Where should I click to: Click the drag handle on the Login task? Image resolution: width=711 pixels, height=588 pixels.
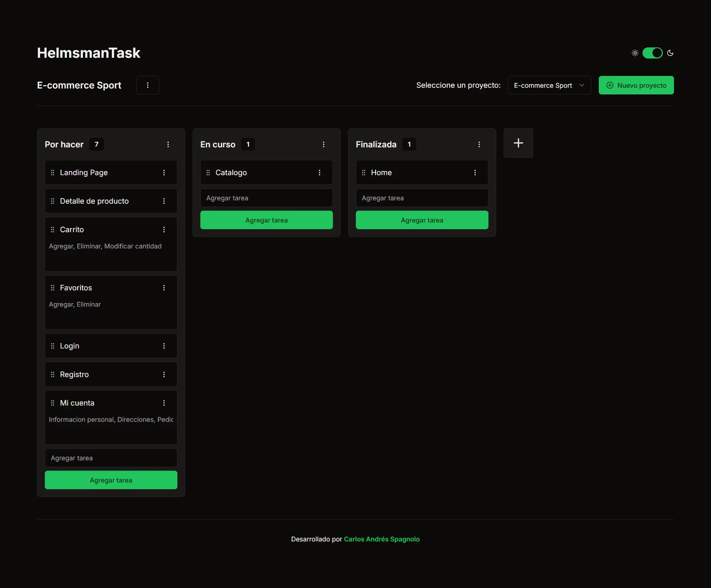pyautogui.click(x=53, y=346)
